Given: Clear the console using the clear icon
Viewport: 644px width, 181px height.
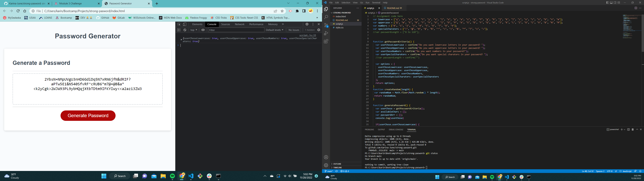Looking at the screenshot, I should tap(185, 30).
